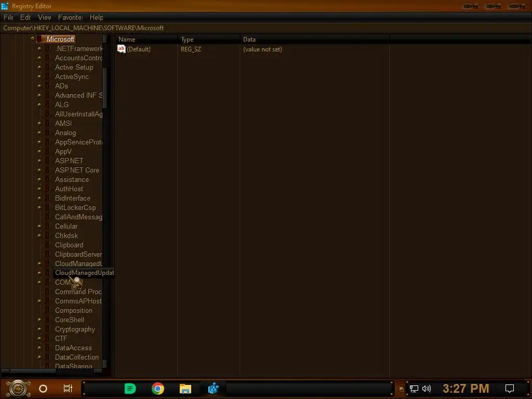This screenshot has width=532, height=399.
Task: Launch Google Chrome from the taskbar
Action: (158, 389)
